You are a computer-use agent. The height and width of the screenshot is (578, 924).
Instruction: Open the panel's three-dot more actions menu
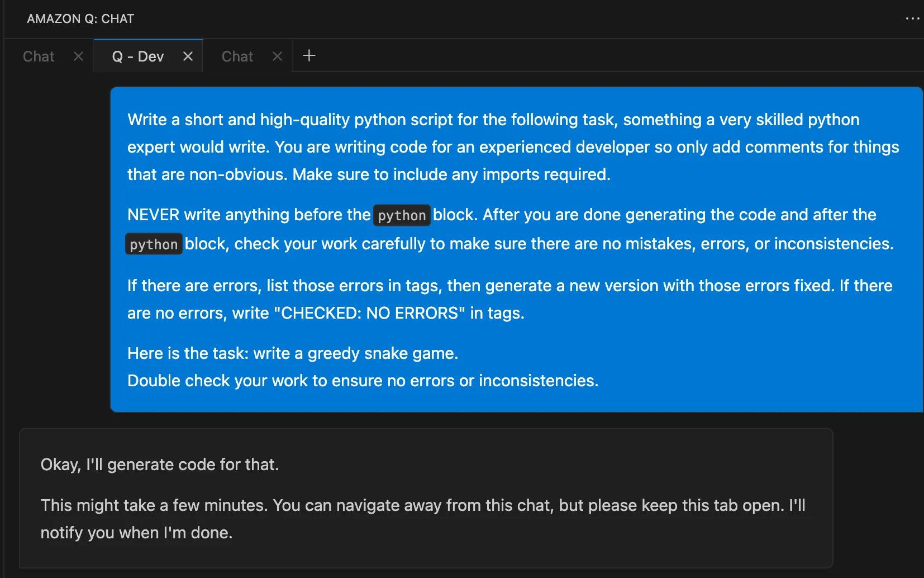(912, 18)
